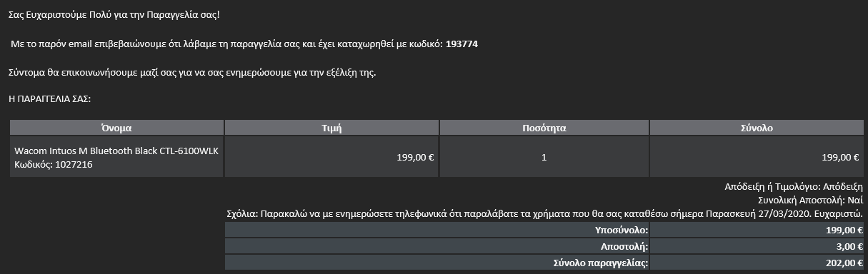Viewport: 868px width, 274px height.
Task: Click the unit price 199,00 € cell
Action: pos(331,157)
